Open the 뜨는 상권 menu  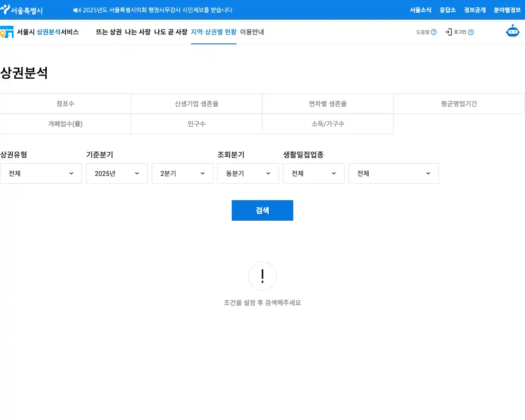pyautogui.click(x=109, y=32)
